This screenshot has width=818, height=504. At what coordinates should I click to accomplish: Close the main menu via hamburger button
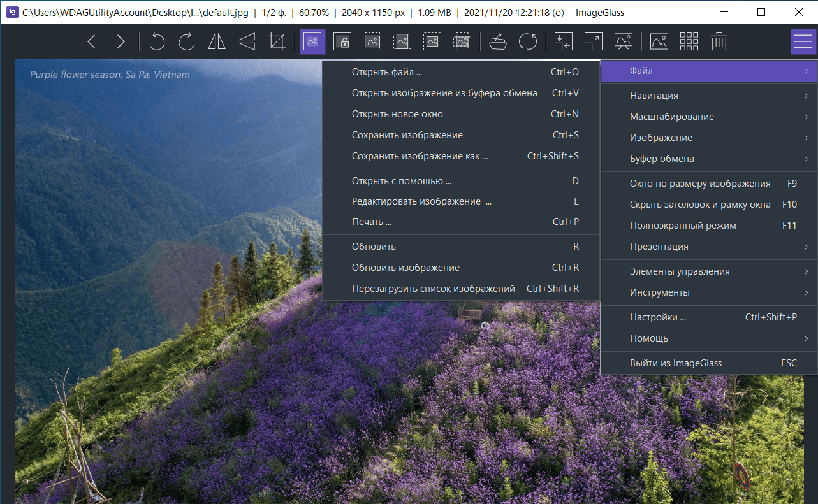pyautogui.click(x=803, y=42)
